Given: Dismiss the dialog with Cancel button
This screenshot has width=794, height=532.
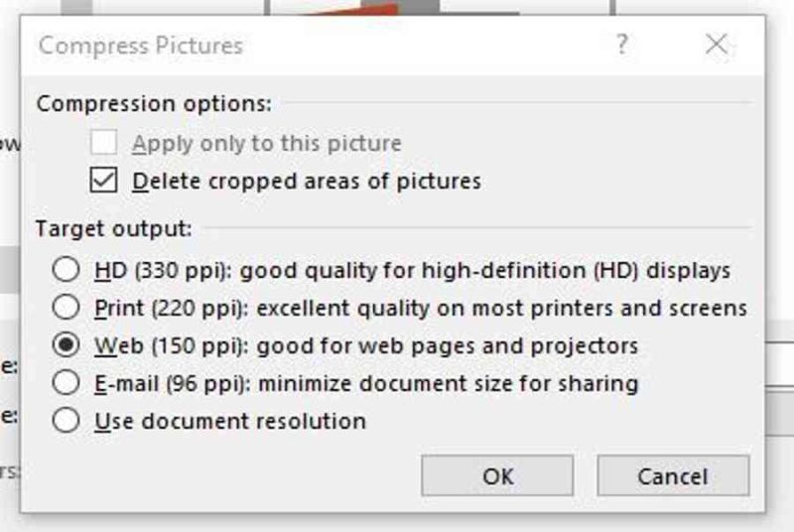Looking at the screenshot, I should (x=673, y=475).
